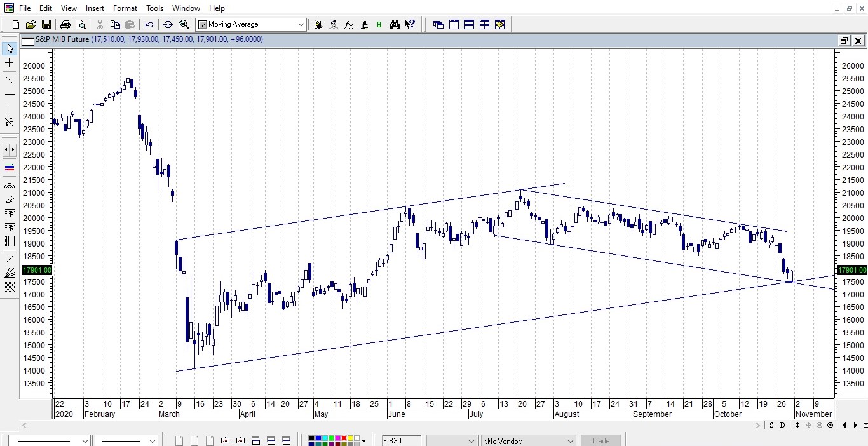Tile windows in grid icon
Image resolution: width=868 pixels, height=446 pixels.
click(484, 24)
